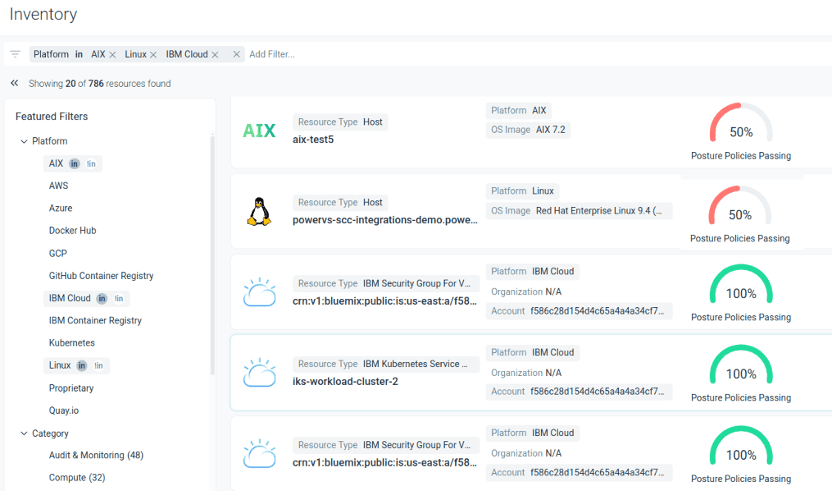Remove the AIX value from Platform filter
The image size is (832, 492).
[112, 55]
